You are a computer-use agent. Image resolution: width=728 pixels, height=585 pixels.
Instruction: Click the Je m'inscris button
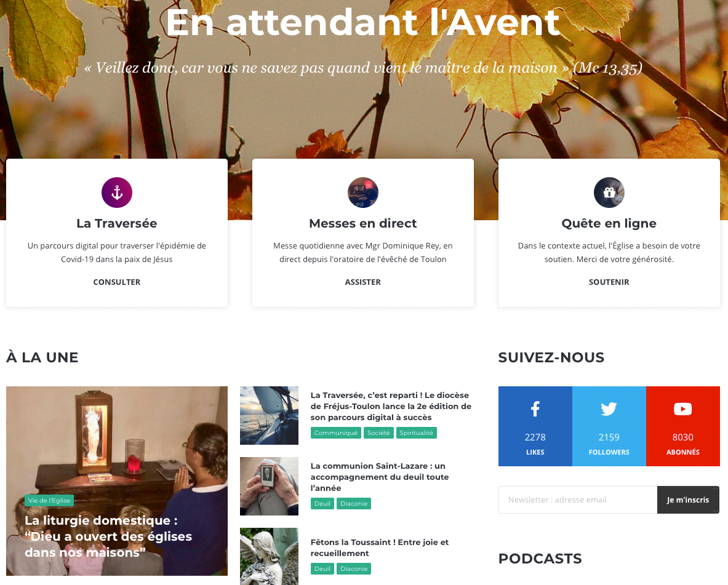pyautogui.click(x=688, y=499)
